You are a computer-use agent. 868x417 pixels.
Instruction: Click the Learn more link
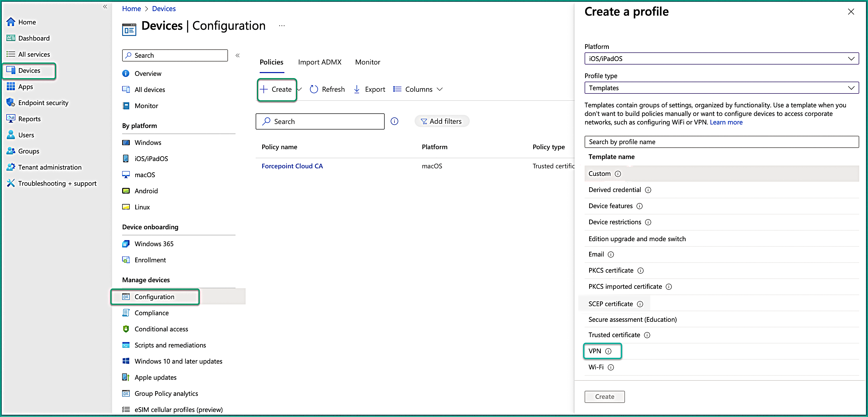(726, 122)
